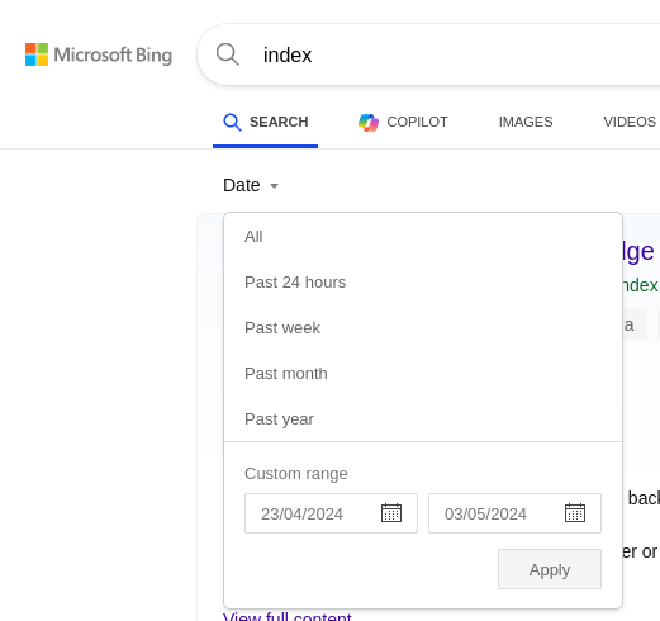Click the magnifier icon in search box

pyautogui.click(x=228, y=54)
